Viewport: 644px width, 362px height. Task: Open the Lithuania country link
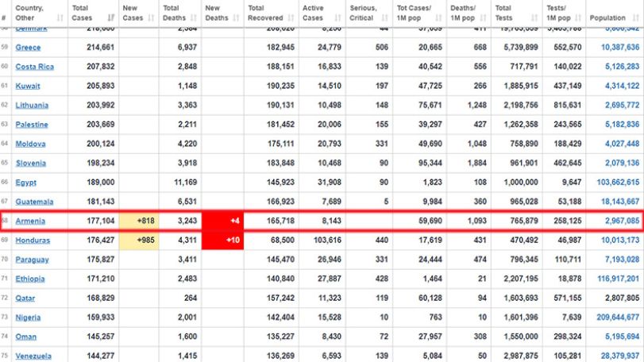32,106
